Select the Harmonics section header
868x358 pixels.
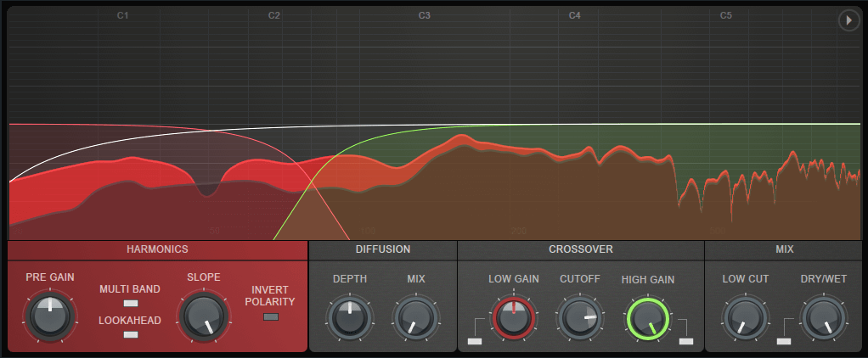(x=157, y=249)
